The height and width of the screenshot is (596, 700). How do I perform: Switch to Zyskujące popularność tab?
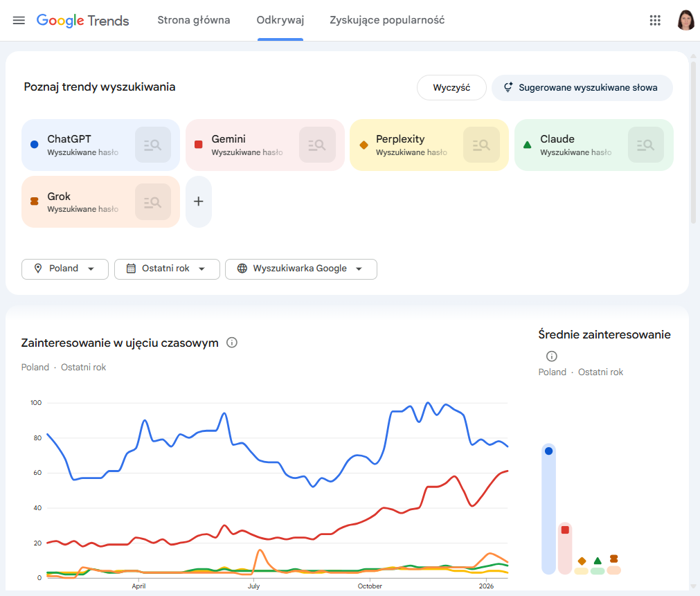click(x=387, y=20)
